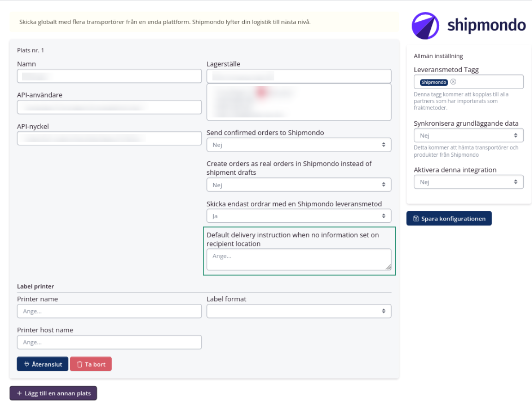Image resolution: width=532 pixels, height=411 pixels.
Task: Click the Printer name input field
Action: (109, 311)
